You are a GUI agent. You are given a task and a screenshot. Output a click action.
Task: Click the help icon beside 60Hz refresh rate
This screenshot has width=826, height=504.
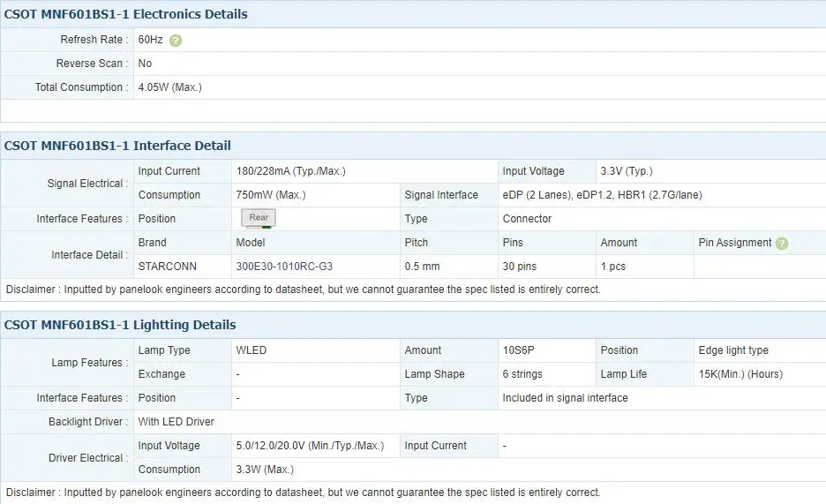[x=176, y=41]
